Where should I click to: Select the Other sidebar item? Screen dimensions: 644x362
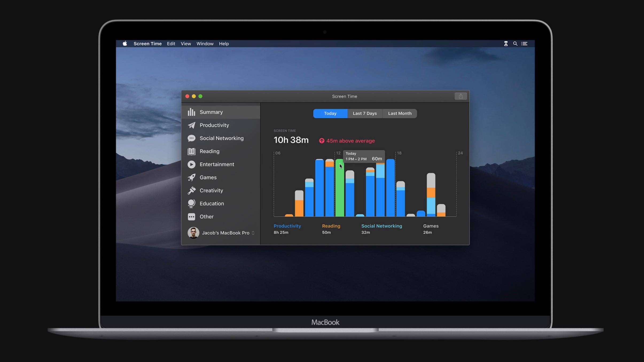206,217
